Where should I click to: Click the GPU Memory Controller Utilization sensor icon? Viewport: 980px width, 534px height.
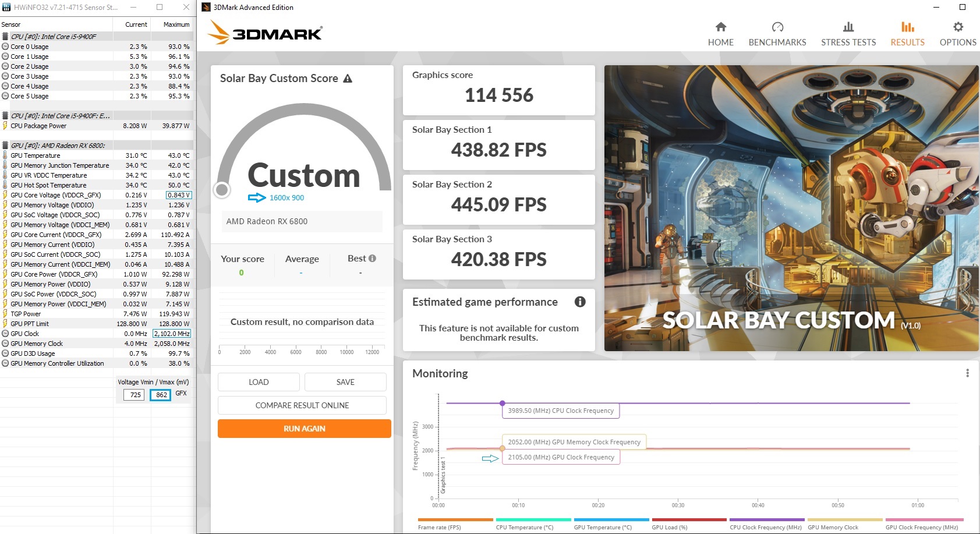tap(5, 363)
